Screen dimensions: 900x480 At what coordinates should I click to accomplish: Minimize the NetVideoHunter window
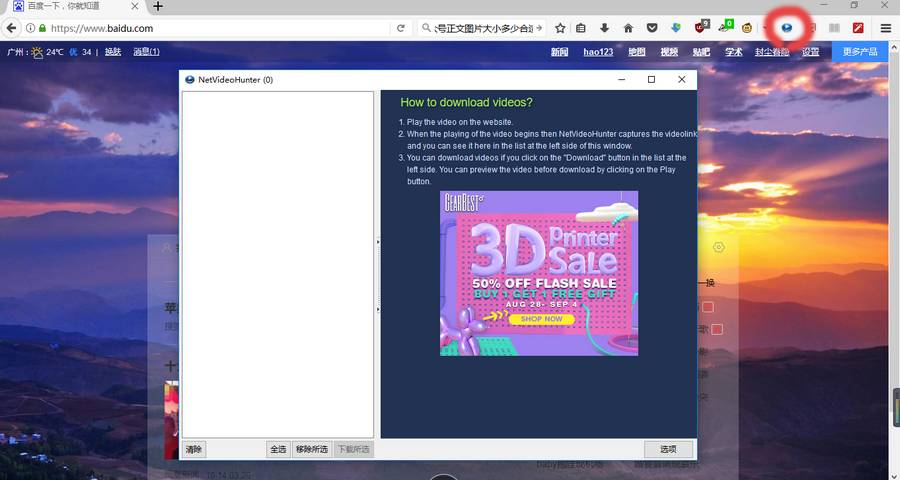tap(622, 80)
